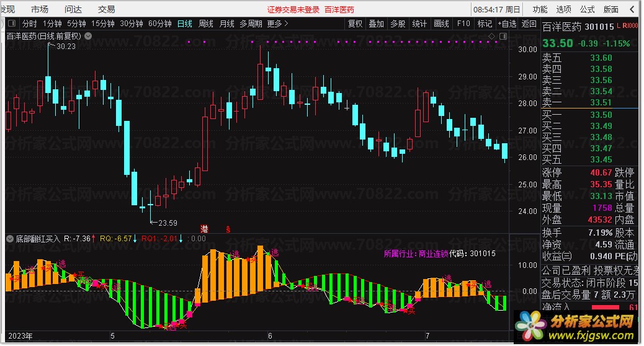The width and height of the screenshot is (644, 346).
Task: Click the 净流入 red bar indicator
Action: pyautogui.click(x=604, y=307)
